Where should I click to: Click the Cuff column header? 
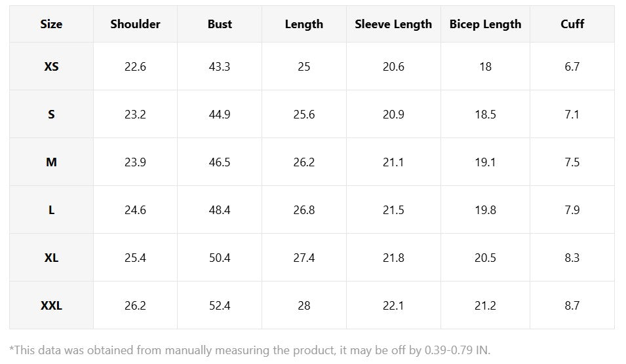(572, 24)
